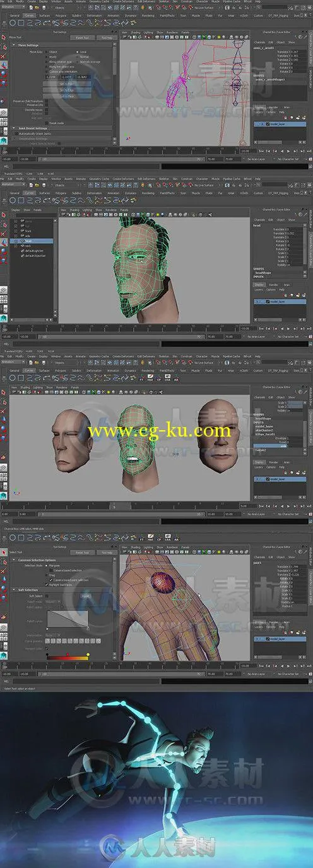Toggle Tweak mode checkbox
Viewport: 313px width, 868px height.
(47, 123)
